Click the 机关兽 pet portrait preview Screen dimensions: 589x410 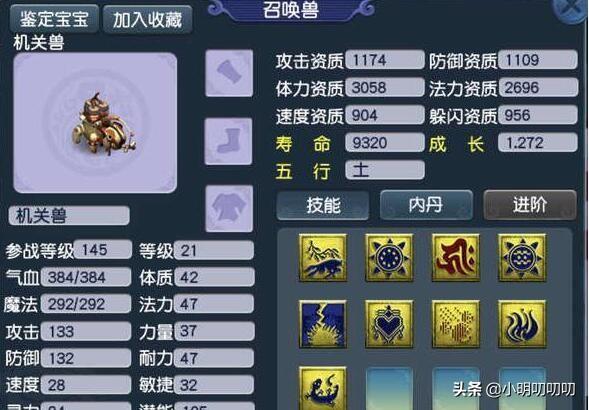coord(95,123)
